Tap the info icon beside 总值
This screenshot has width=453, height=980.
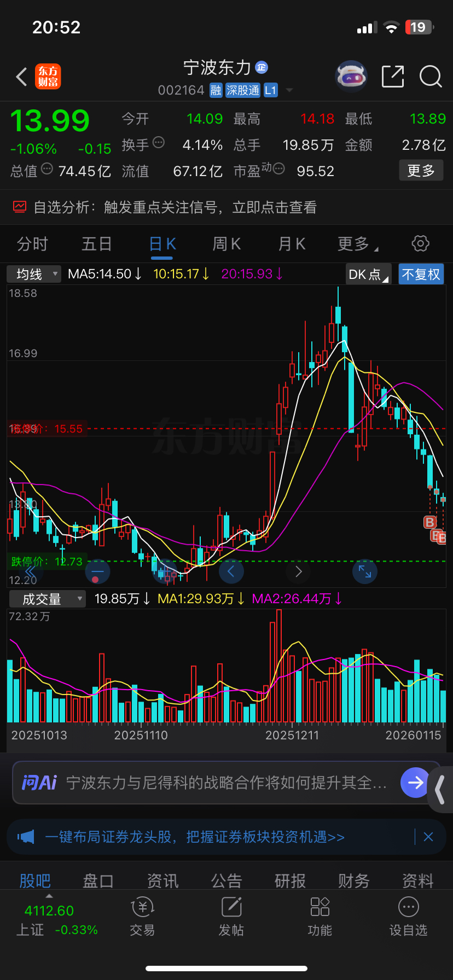[47, 169]
